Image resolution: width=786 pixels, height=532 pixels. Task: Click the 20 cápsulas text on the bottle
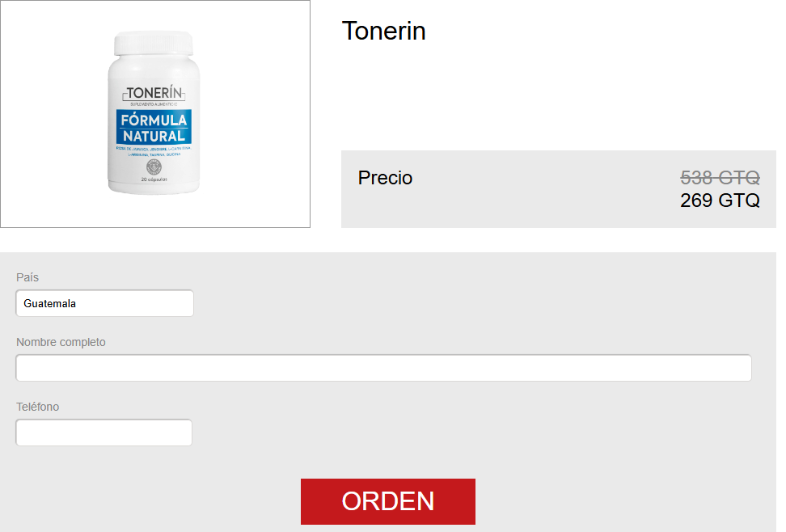tap(154, 179)
